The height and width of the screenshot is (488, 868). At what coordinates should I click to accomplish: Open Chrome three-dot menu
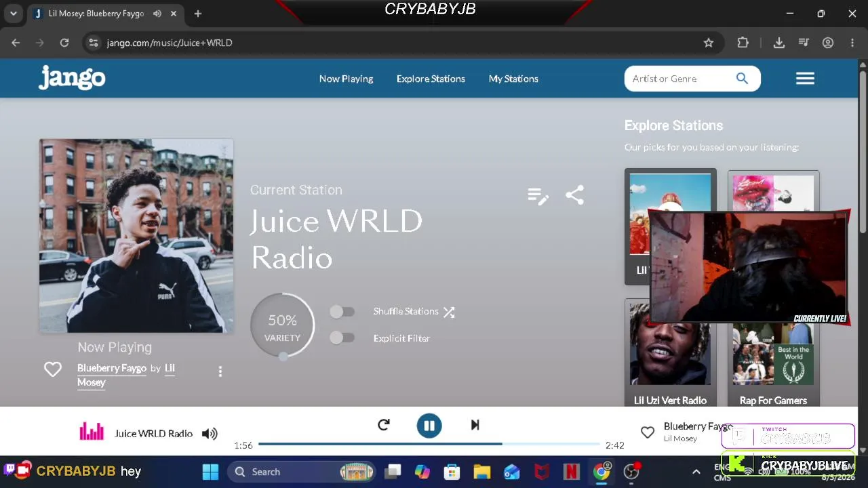coord(852,43)
